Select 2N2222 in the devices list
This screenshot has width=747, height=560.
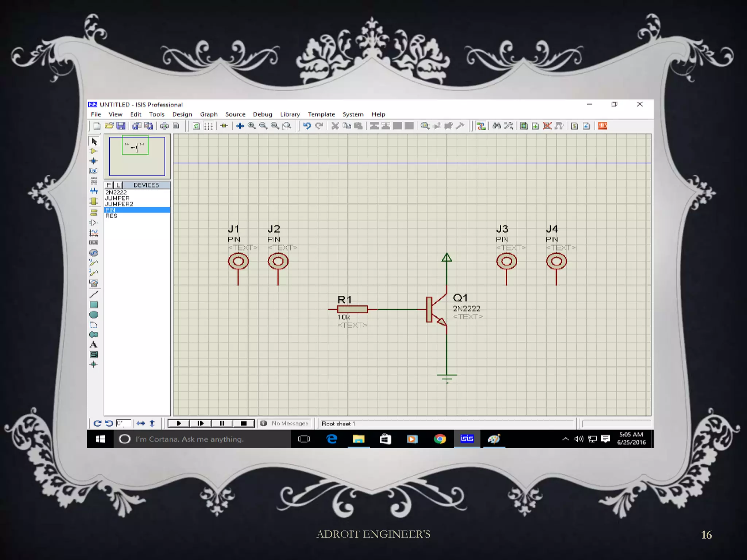coord(116,192)
